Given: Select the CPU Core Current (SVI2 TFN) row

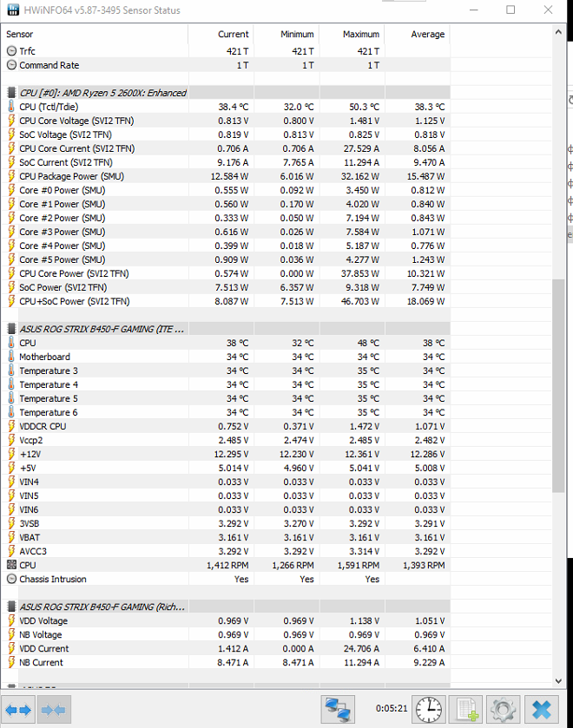Looking at the screenshot, I should pos(226,148).
